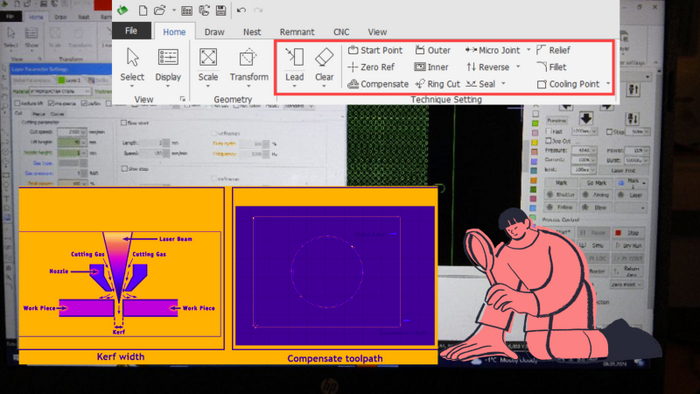Select the bright green layer color swatch
Viewport: 700px width, 394px height.
coord(535,123)
